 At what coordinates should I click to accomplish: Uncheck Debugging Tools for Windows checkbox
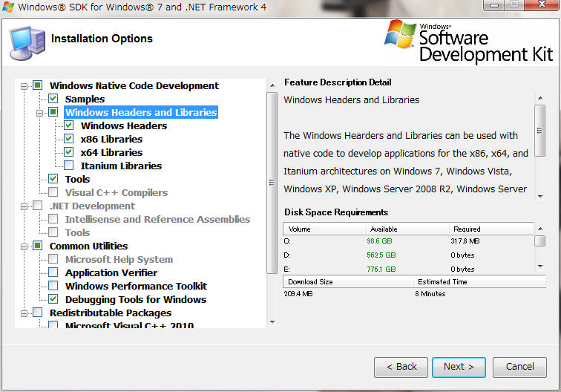point(53,299)
